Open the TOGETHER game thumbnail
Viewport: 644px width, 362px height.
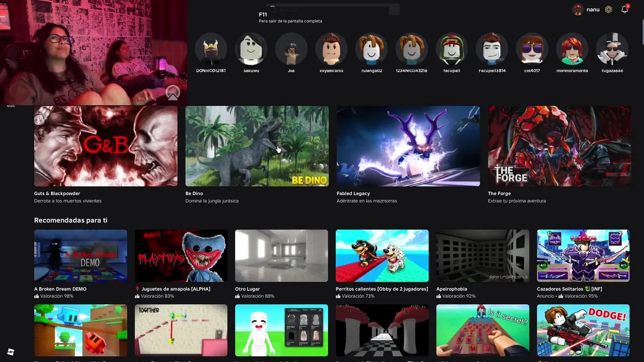point(181,330)
